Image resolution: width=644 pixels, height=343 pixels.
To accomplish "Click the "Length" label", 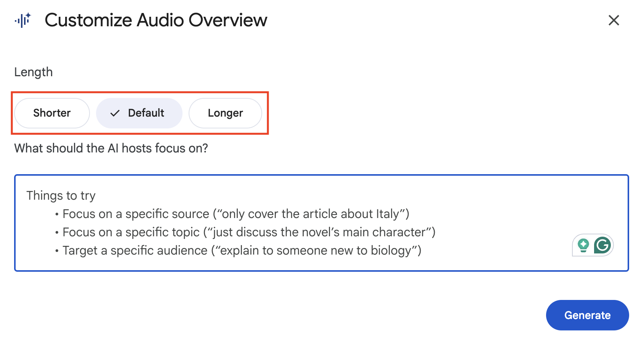I will point(34,72).
